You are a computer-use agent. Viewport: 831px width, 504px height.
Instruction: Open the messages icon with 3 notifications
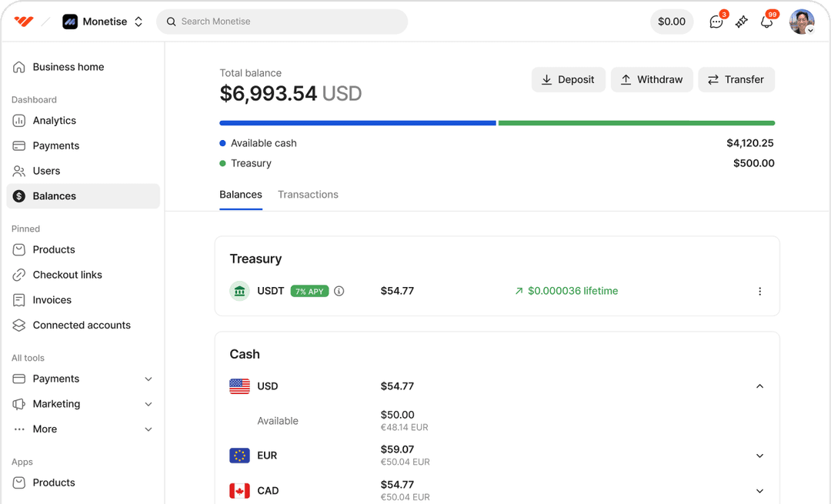click(x=716, y=22)
